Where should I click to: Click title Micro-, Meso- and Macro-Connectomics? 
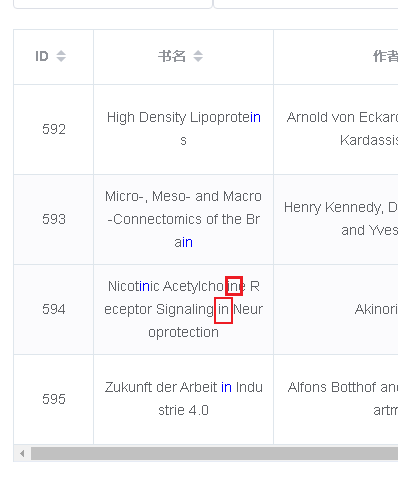183,219
